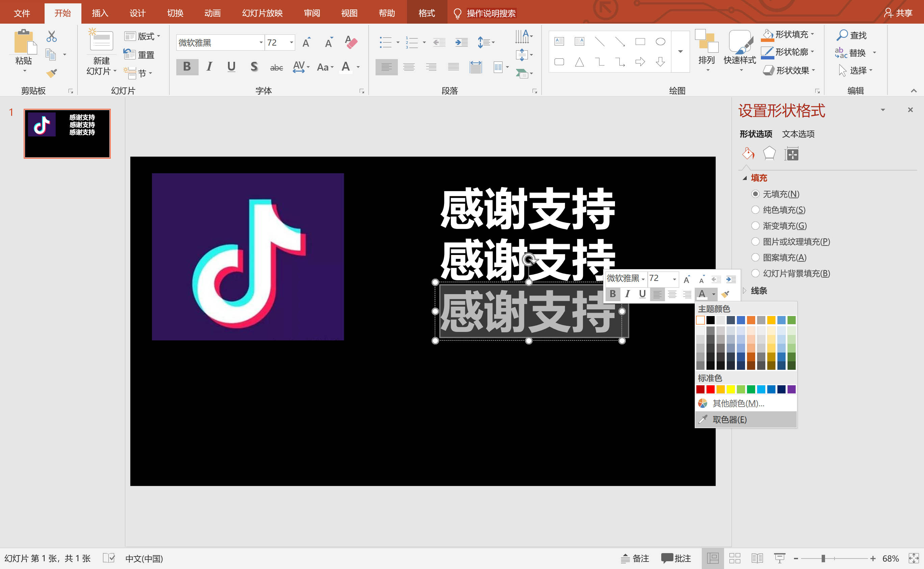Increase font size with large A icon
Screen dimensions: 924x569
click(307, 43)
